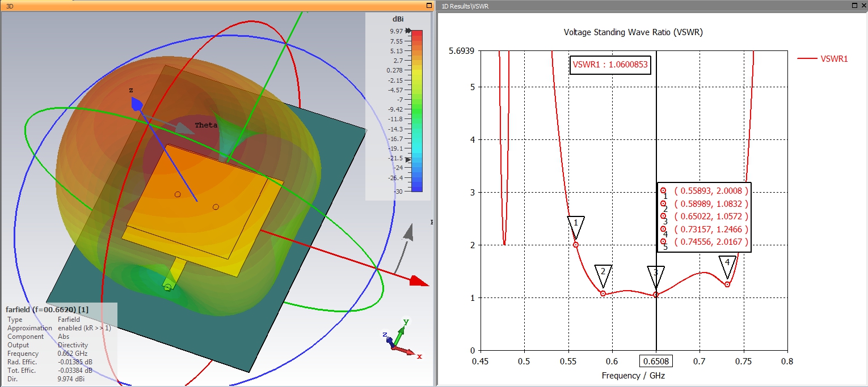Click the 5.6939 y-axis maximum value

pyautogui.click(x=463, y=51)
